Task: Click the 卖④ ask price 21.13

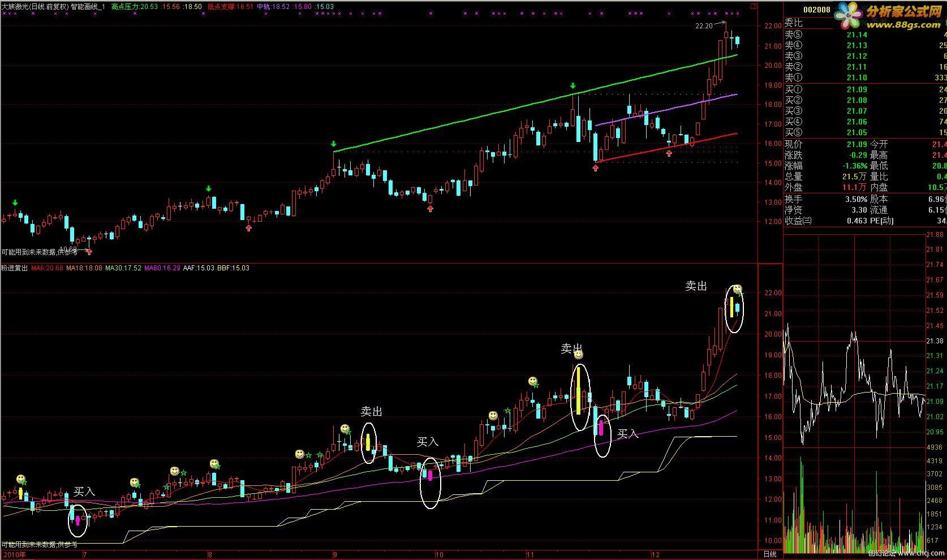Action: point(856,45)
